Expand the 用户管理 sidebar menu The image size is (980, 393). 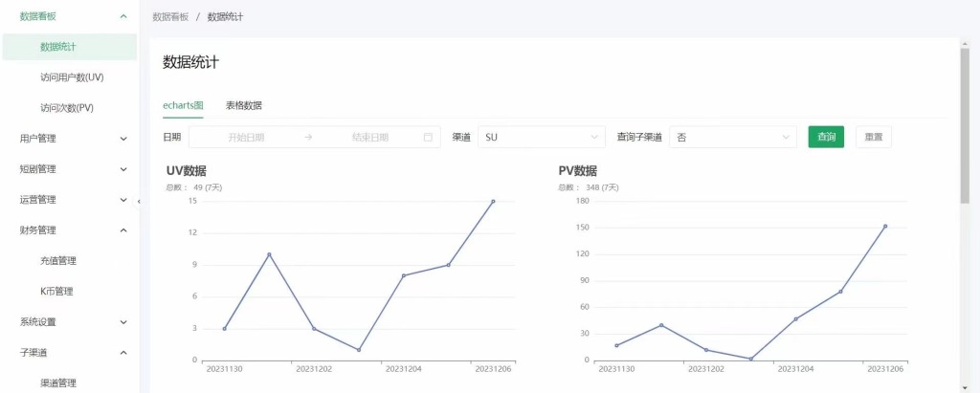69,139
